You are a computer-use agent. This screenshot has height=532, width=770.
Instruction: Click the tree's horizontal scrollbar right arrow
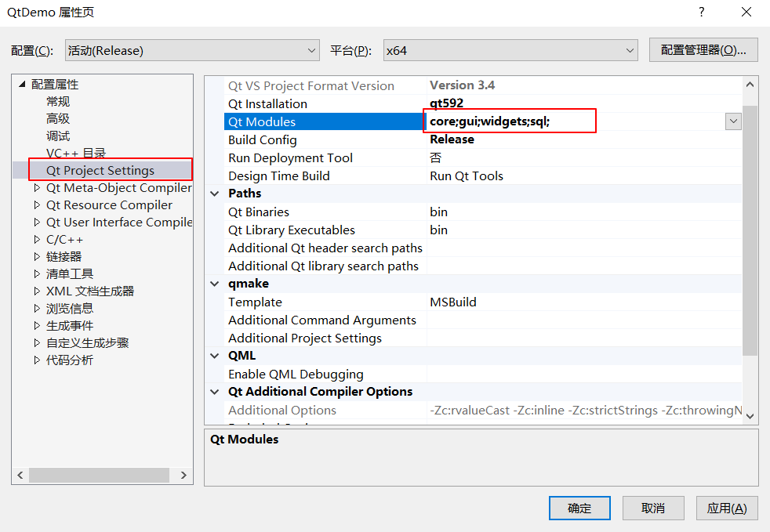tap(183, 475)
